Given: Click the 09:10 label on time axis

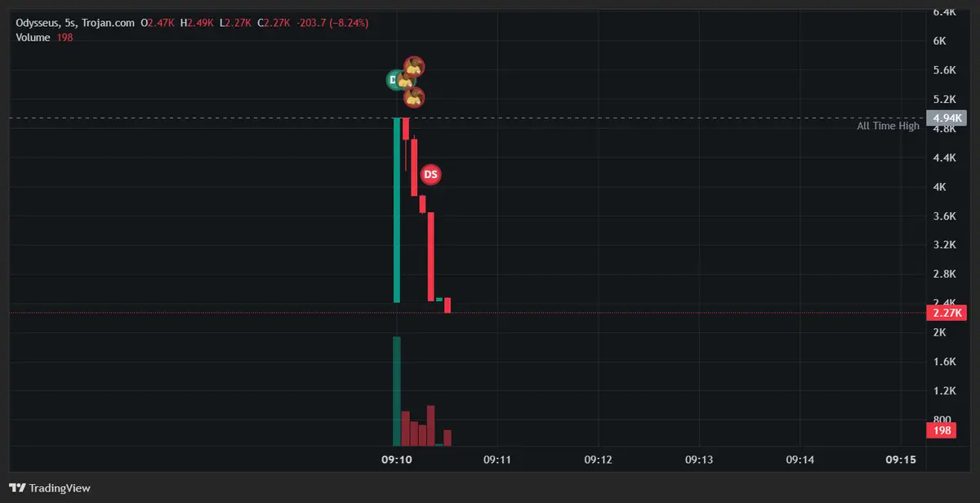Looking at the screenshot, I should click(x=397, y=461).
